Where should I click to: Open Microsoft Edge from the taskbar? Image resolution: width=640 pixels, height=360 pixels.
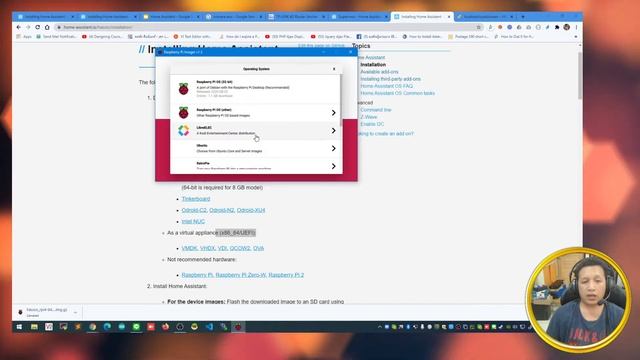[x=107, y=327]
